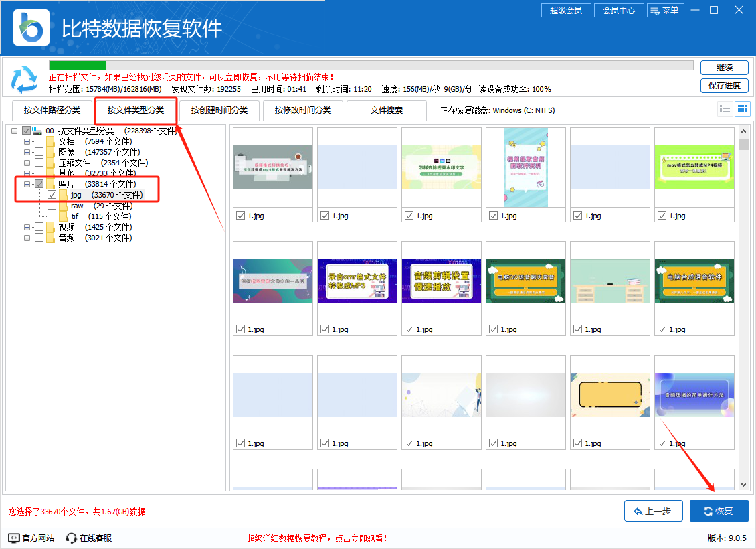Uncheck the jpg file type checkbox
This screenshot has width=756, height=549.
(52, 195)
